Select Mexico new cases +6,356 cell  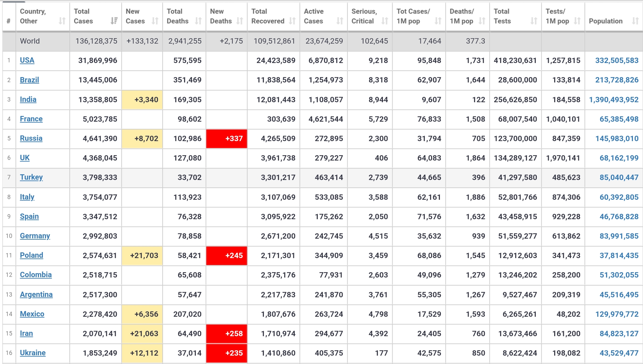[x=142, y=314]
